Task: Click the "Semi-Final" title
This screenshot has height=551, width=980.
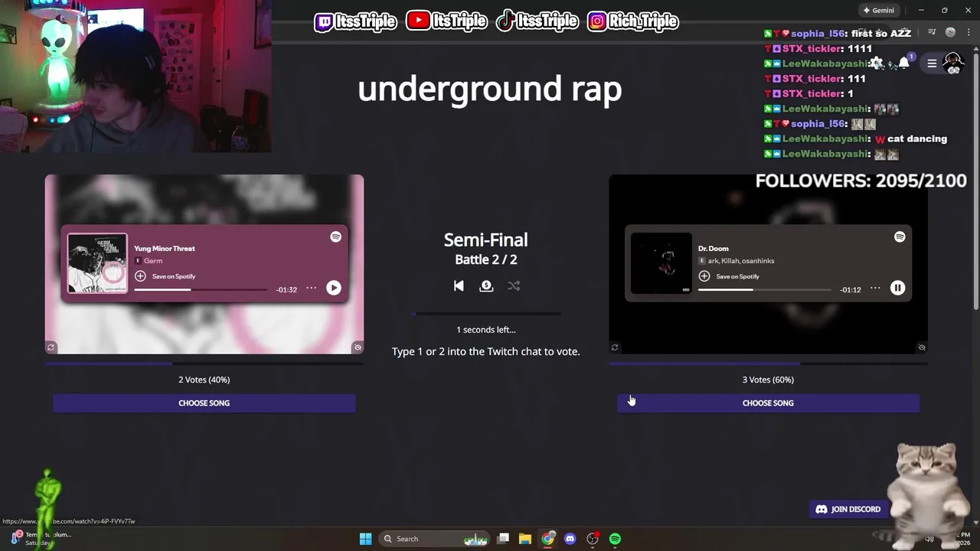Action: pyautogui.click(x=486, y=240)
